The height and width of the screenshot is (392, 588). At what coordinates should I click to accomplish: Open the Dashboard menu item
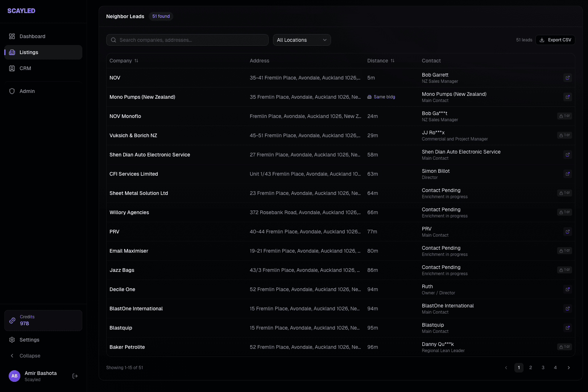click(x=32, y=36)
